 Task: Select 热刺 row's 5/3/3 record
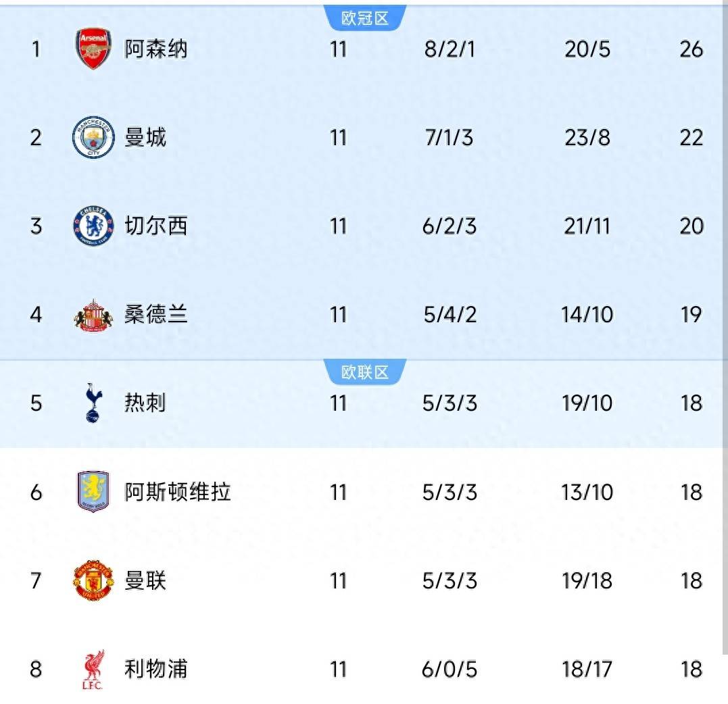[x=450, y=403]
